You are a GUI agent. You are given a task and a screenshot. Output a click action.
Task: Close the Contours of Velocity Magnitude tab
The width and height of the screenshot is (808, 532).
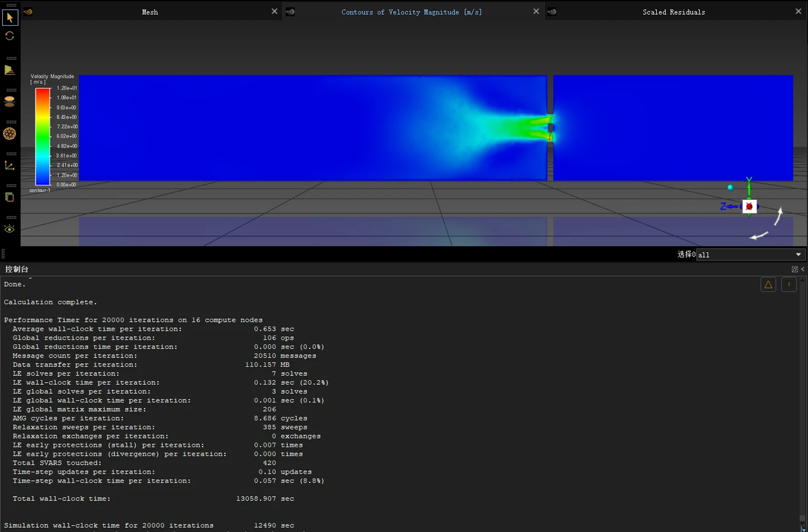536,12
